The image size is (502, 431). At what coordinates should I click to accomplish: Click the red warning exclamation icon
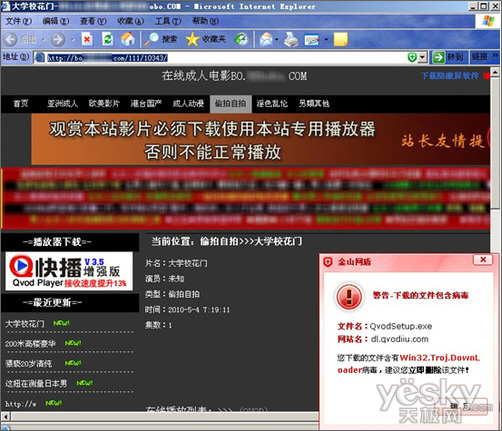click(x=349, y=296)
